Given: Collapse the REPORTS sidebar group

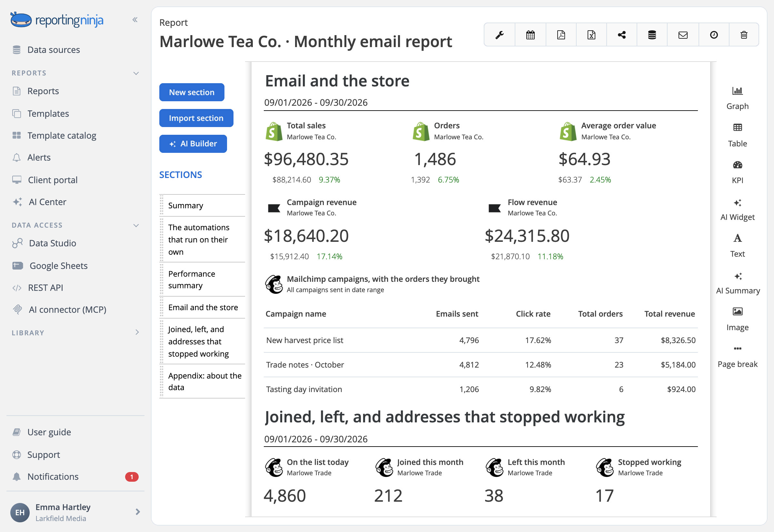Looking at the screenshot, I should coord(136,73).
